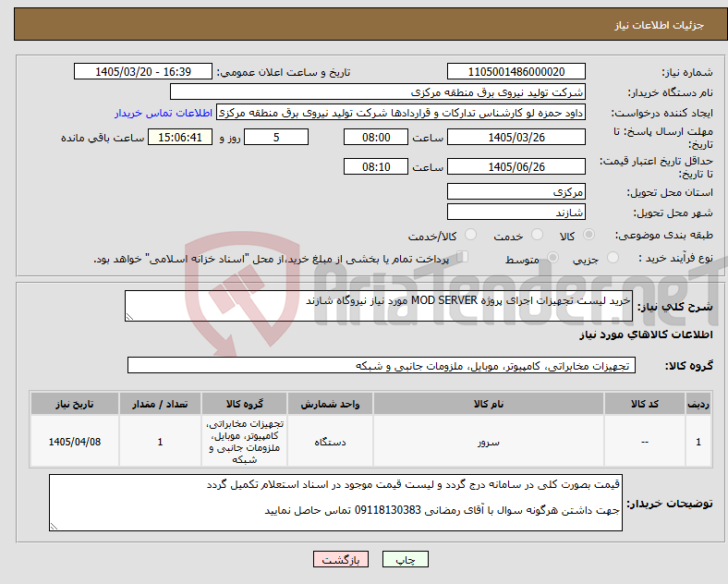728x584 pixels.
Task: Click the ردیف column header
Action: pyautogui.click(x=698, y=404)
